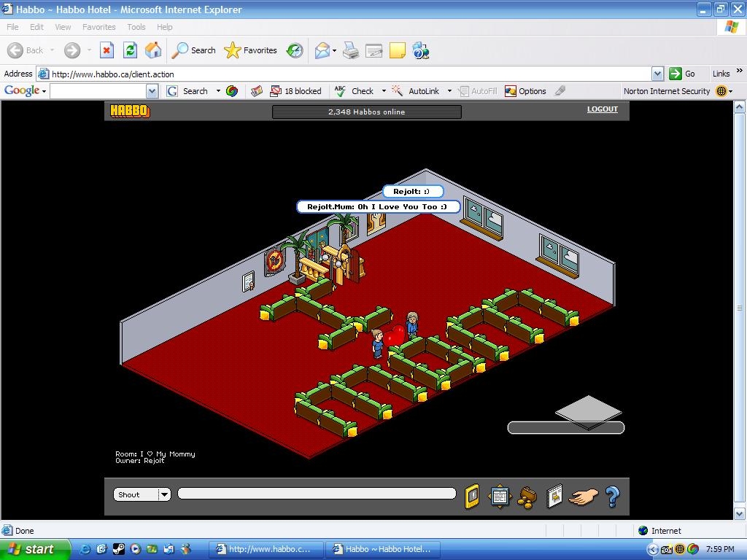This screenshot has height=560, width=747.
Task: Open the Google Search options dropdown arrow
Action: (x=218, y=91)
